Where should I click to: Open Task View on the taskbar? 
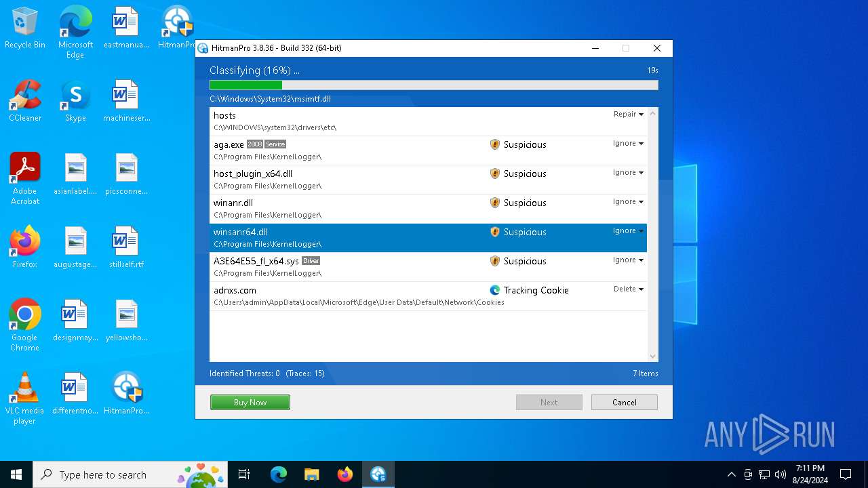coord(244,474)
